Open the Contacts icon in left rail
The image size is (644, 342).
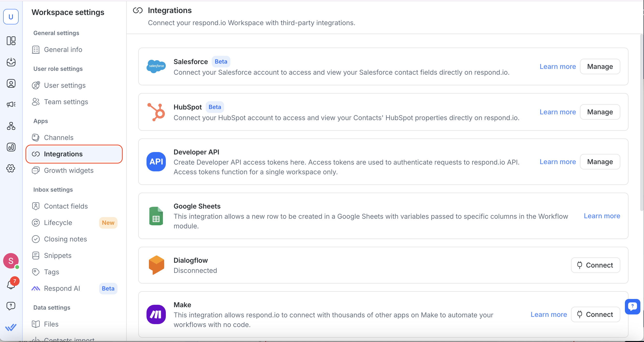pos(11,83)
